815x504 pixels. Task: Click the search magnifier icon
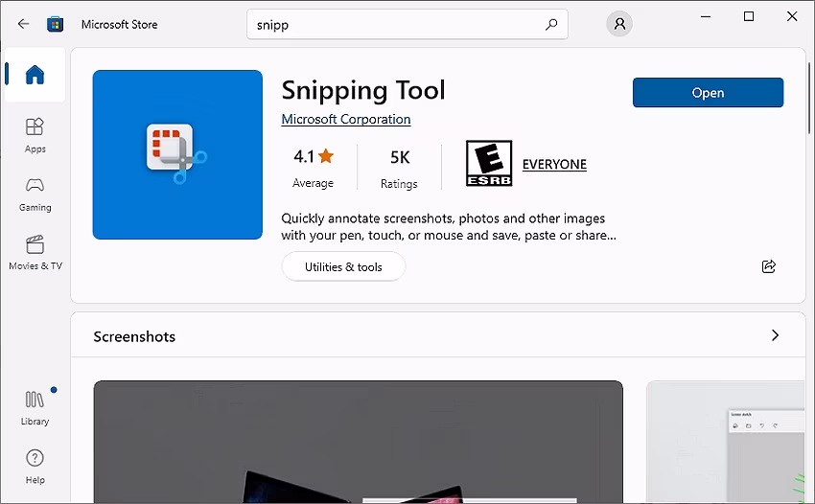551,24
